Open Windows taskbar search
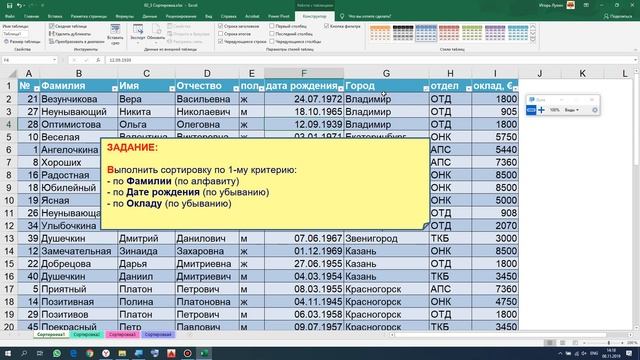 point(24,353)
